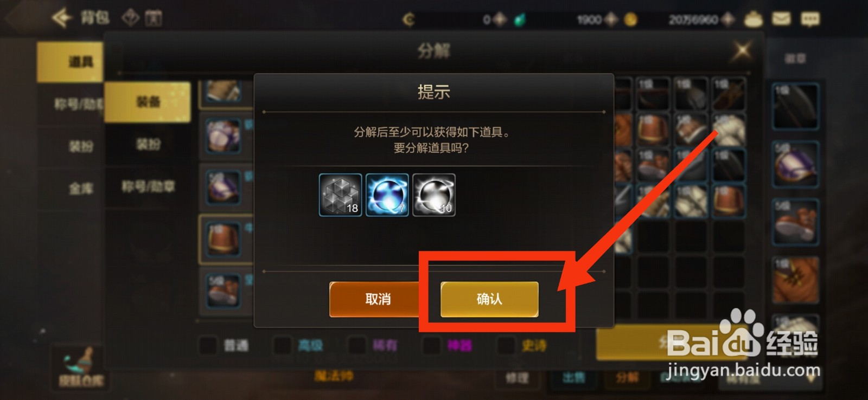Open the mail envelope icon

pyautogui.click(x=781, y=19)
